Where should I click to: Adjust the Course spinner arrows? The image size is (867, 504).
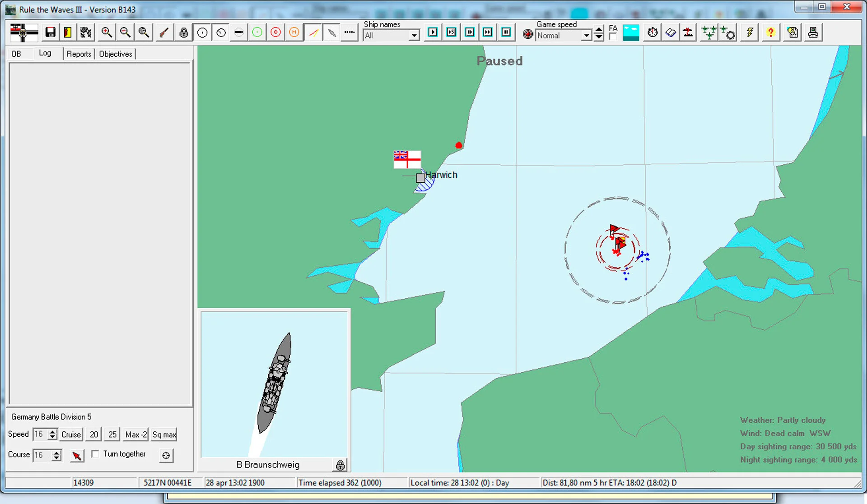(56, 455)
